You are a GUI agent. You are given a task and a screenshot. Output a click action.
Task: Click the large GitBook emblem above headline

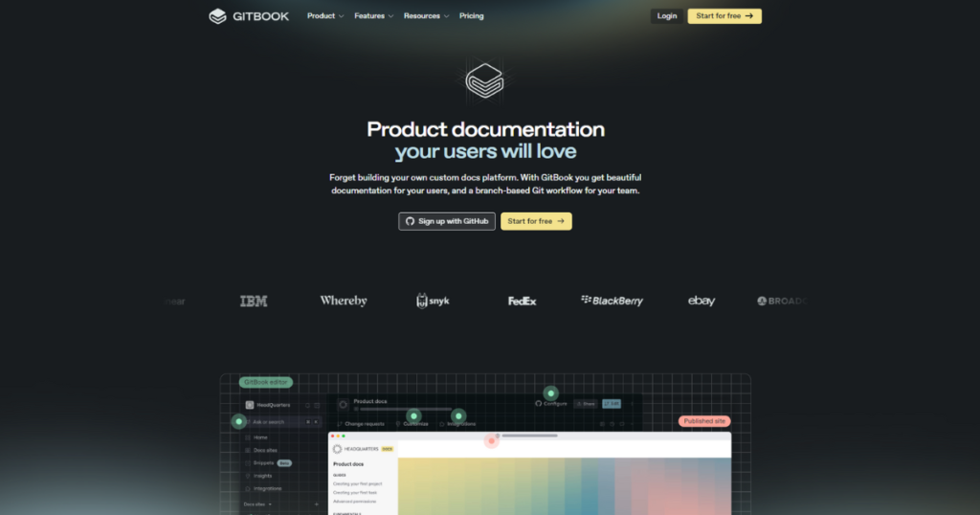click(x=485, y=80)
